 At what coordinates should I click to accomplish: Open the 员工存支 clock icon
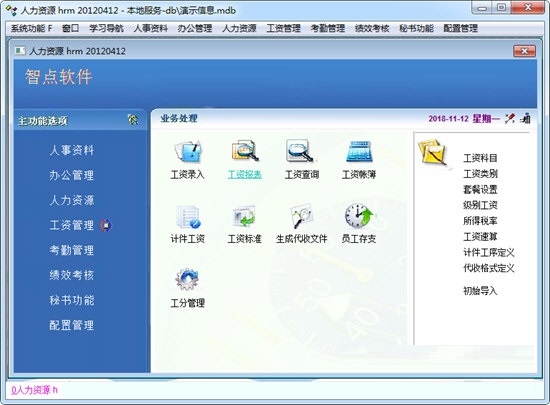[x=359, y=216]
